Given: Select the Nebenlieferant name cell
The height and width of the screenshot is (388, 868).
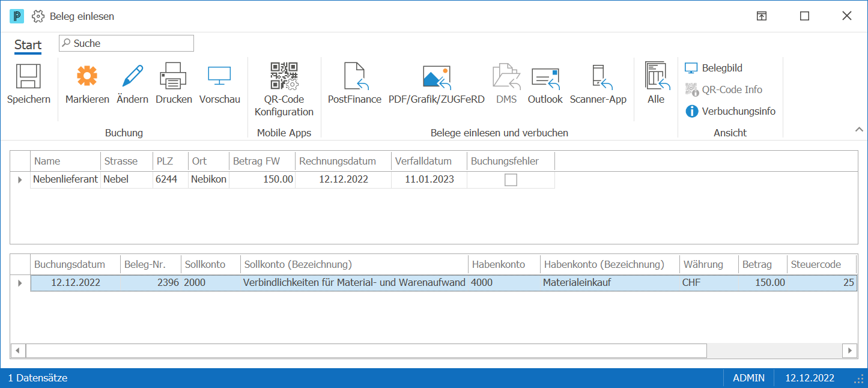Looking at the screenshot, I should point(65,180).
